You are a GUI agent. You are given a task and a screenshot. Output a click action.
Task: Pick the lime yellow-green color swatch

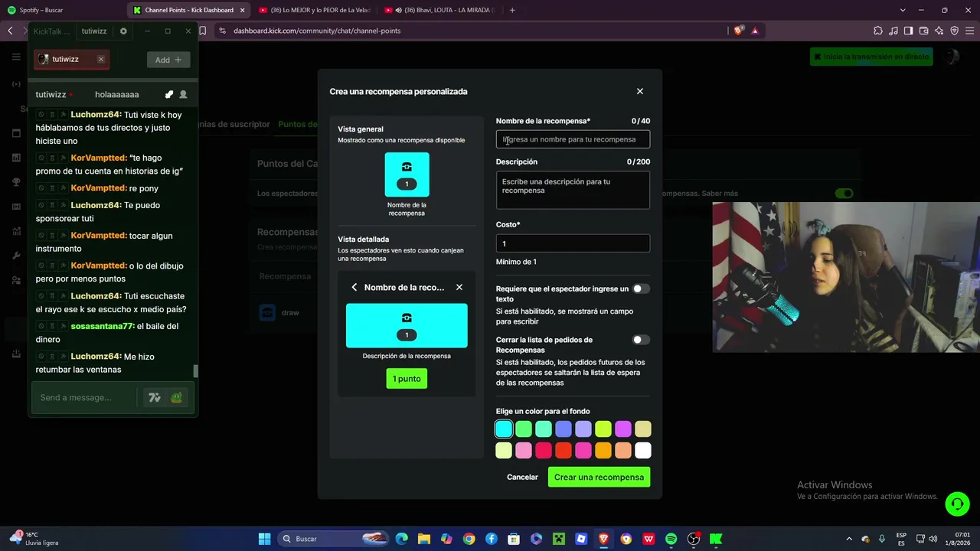(x=603, y=429)
